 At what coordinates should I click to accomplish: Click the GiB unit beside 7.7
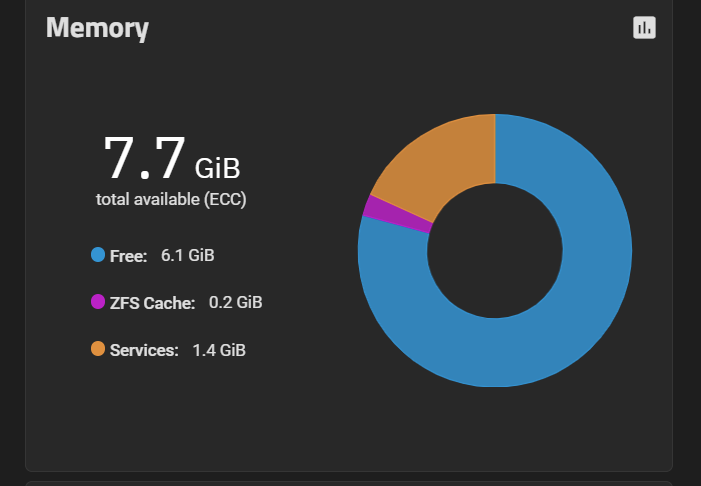(217, 166)
